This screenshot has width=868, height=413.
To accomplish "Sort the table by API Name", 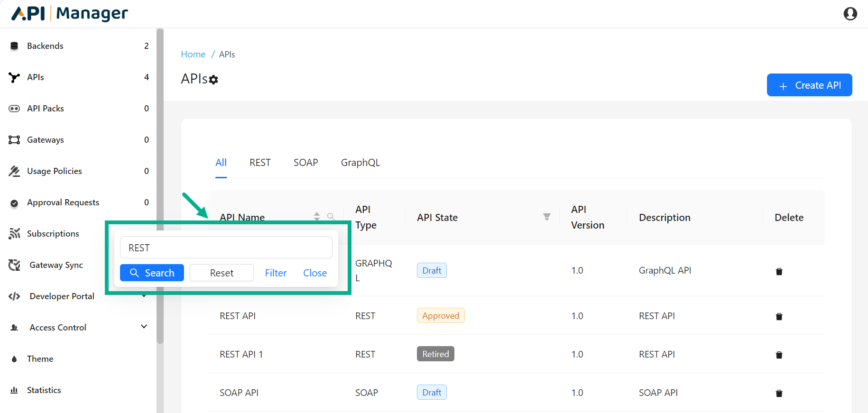I will tap(317, 217).
